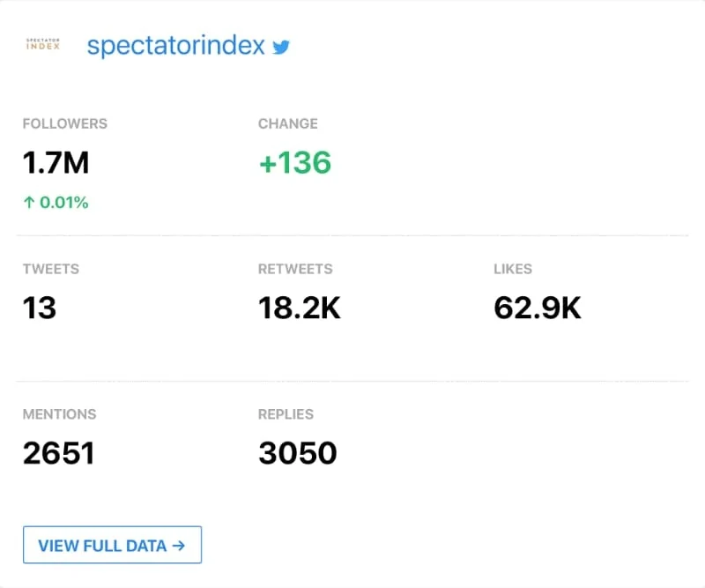The width and height of the screenshot is (705, 588).
Task: Click the green up-arrow growth indicator
Action: [28, 203]
